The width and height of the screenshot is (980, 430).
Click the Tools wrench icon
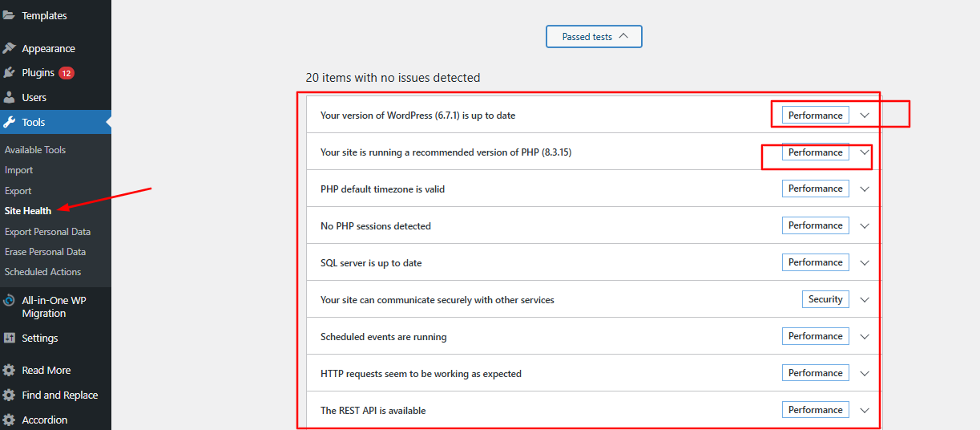(9, 122)
